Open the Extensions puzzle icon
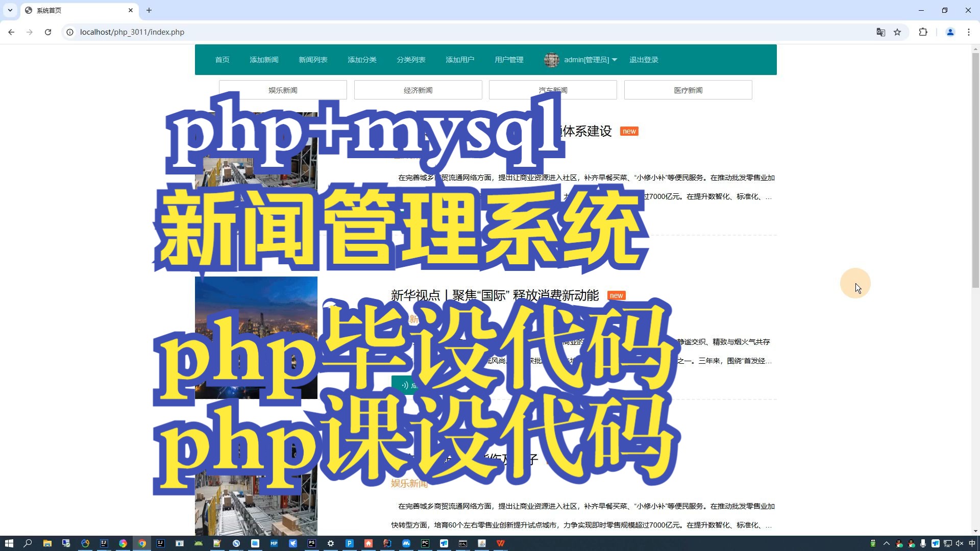This screenshot has height=551, width=980. [x=923, y=32]
